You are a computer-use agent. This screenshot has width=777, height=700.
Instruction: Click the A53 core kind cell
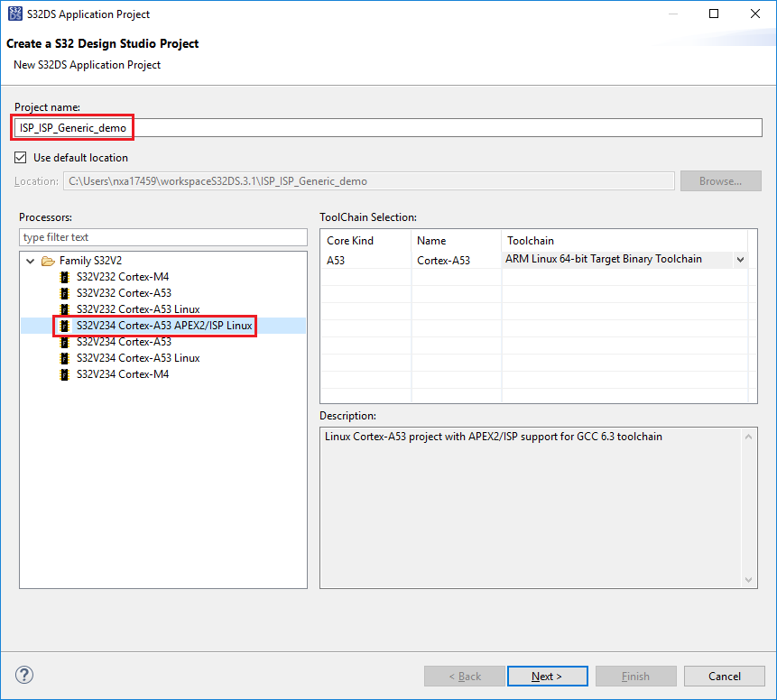click(365, 261)
